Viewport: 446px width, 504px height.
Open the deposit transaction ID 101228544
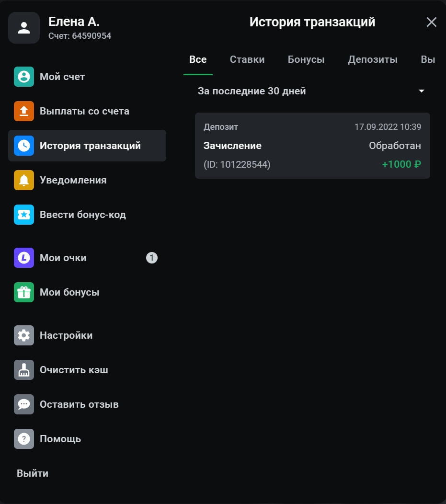click(312, 146)
